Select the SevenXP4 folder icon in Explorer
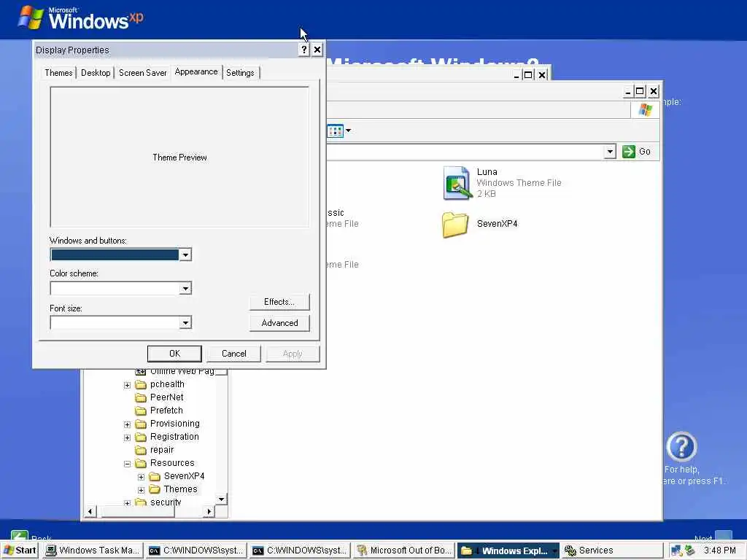Image resolution: width=747 pixels, height=560 pixels. click(x=455, y=225)
